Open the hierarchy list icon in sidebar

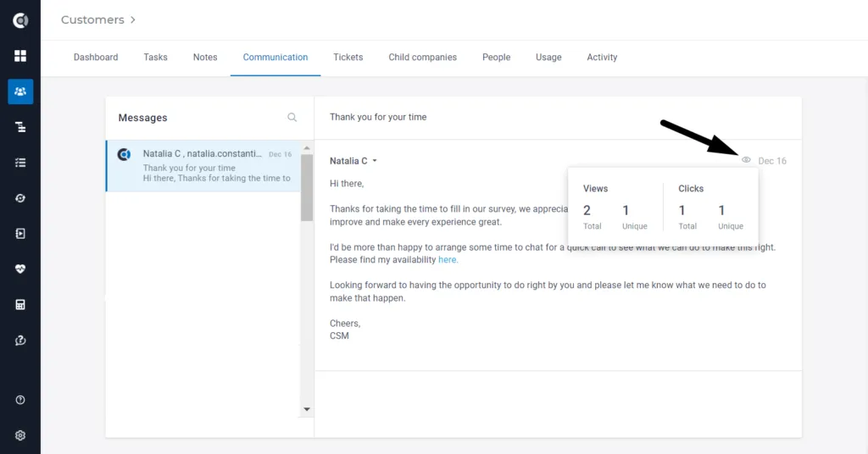coord(20,127)
